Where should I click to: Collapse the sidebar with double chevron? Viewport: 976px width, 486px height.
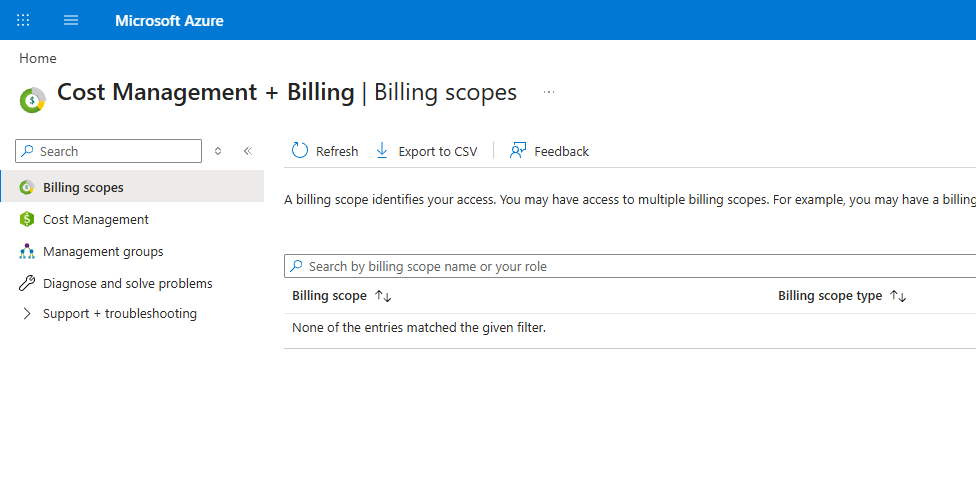(248, 151)
